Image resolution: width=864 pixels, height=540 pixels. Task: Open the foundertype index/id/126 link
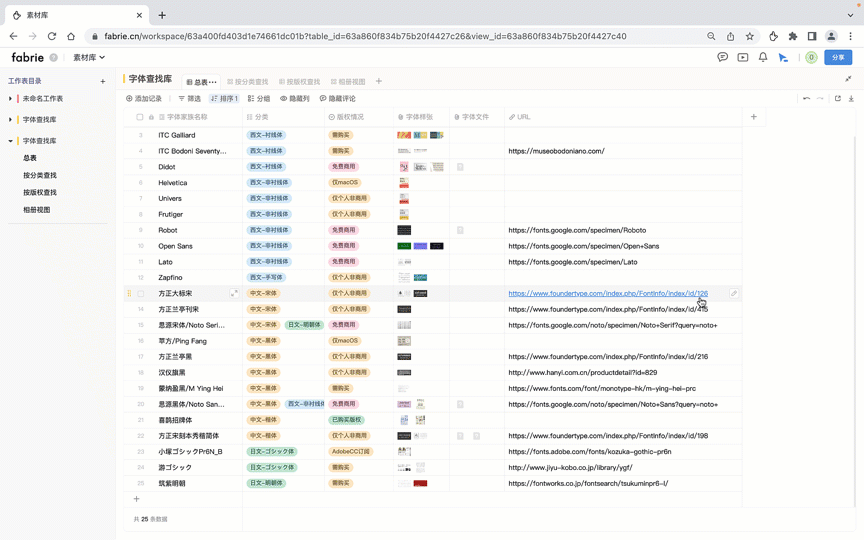pyautogui.click(x=608, y=294)
